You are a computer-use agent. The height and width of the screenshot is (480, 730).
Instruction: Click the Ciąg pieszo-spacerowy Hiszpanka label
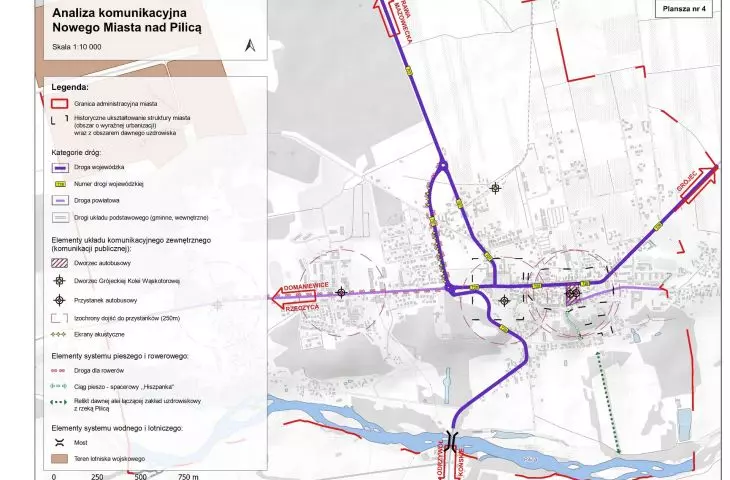(x=124, y=386)
